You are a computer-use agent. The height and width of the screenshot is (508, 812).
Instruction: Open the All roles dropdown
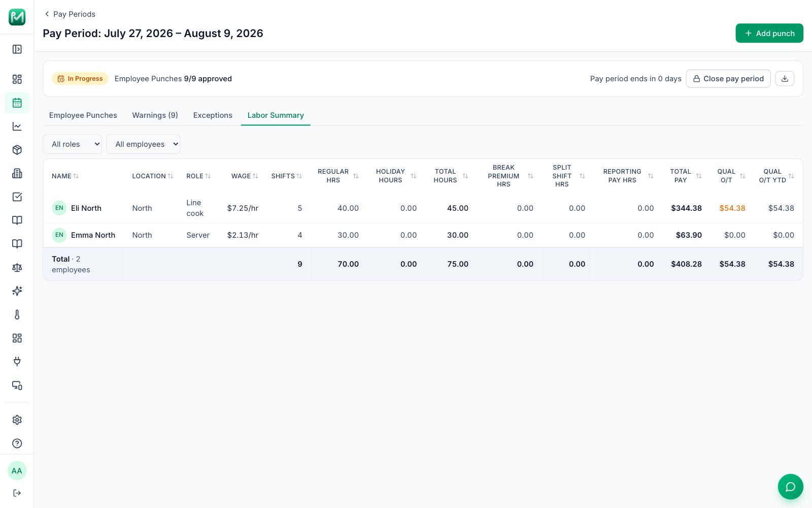[73, 144]
